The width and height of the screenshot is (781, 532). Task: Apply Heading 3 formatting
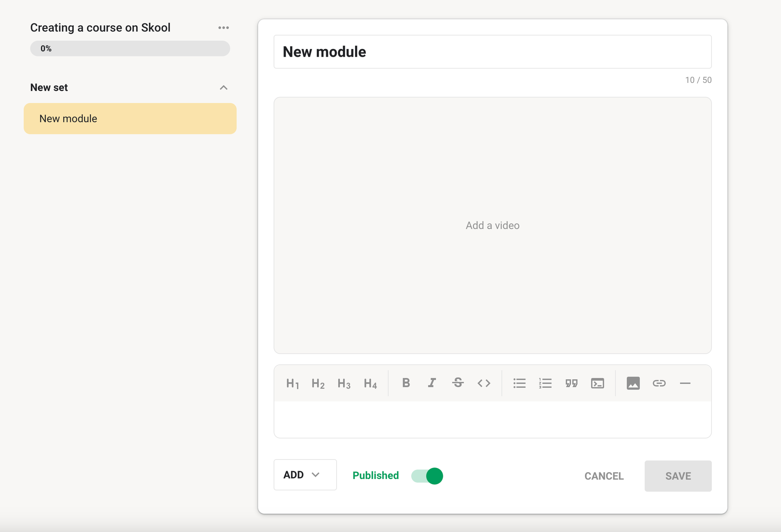pos(344,383)
